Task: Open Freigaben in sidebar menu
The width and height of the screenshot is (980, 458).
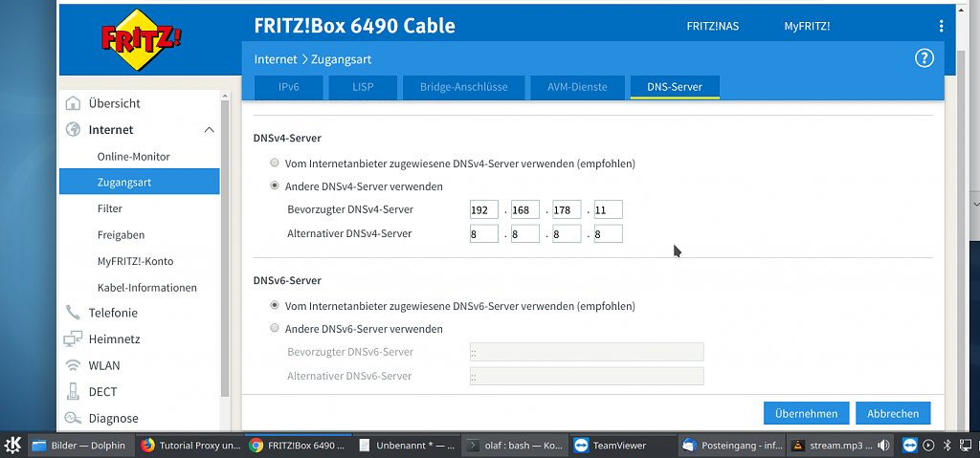Action: point(122,235)
